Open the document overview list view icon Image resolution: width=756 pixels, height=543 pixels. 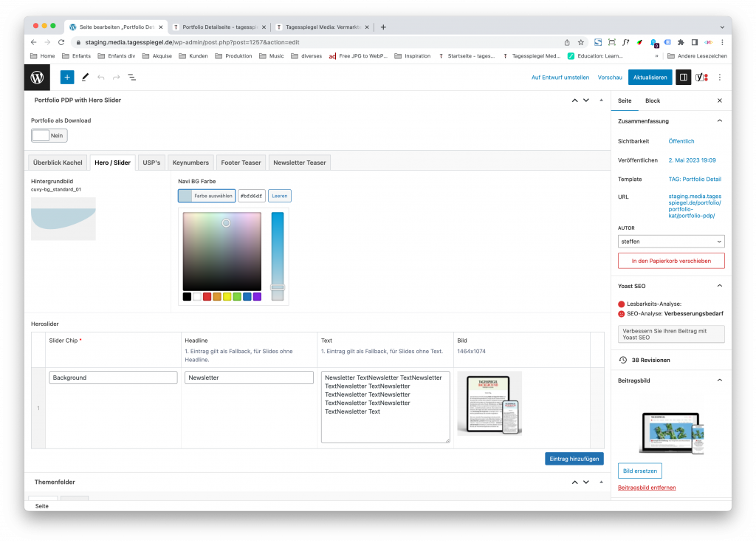click(131, 78)
